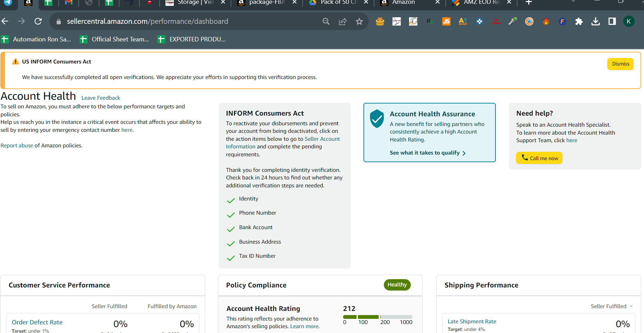Bookmark this page with the star
Image resolution: width=644 pixels, height=333 pixels.
tap(359, 21)
